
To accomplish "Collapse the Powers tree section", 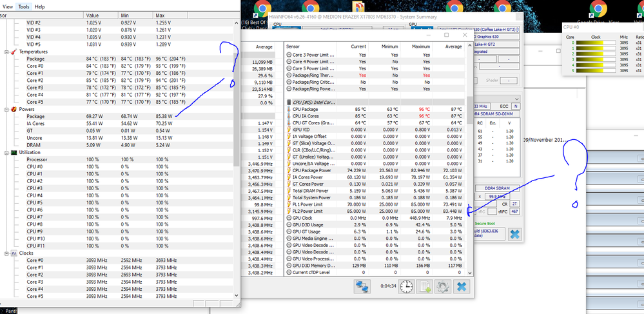I will tap(6, 110).
